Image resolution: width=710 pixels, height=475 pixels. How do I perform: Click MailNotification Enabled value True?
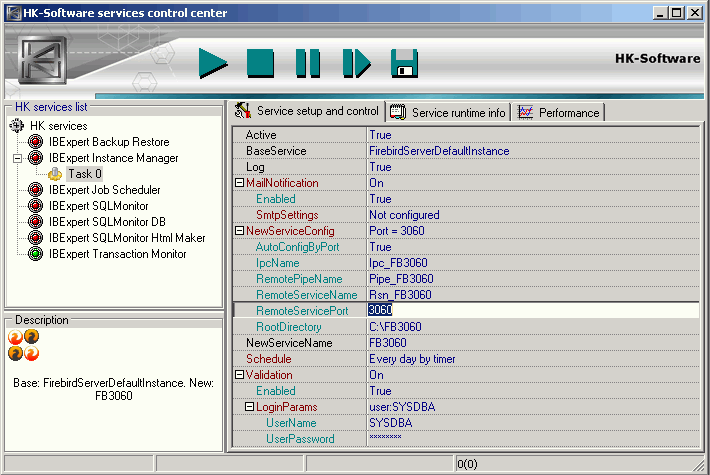coord(380,199)
